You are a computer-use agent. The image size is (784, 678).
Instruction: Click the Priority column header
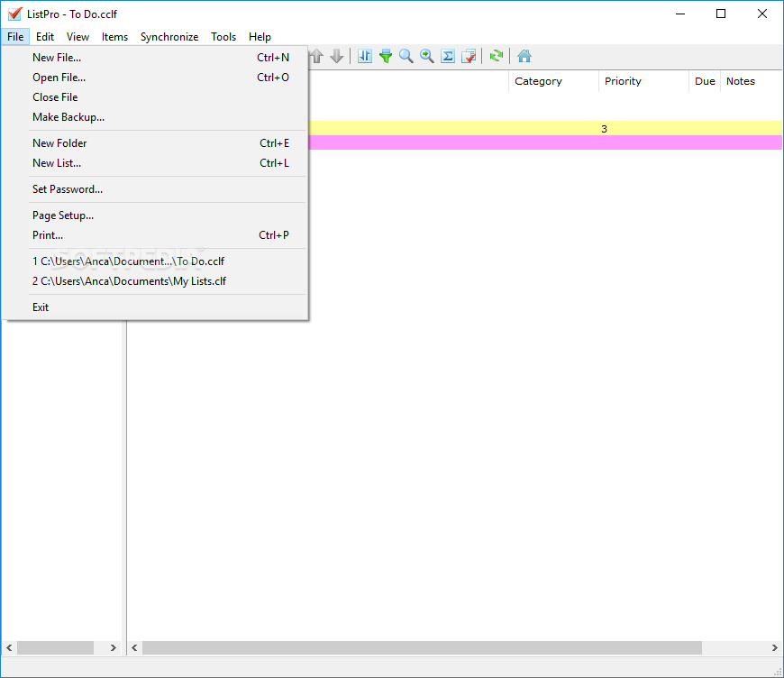[x=643, y=81]
